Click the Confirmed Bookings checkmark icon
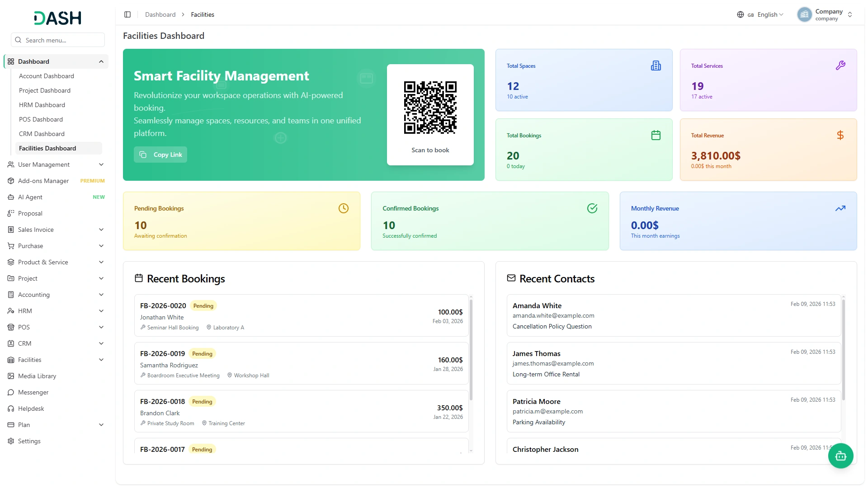This screenshot has width=868, height=488. [x=592, y=208]
